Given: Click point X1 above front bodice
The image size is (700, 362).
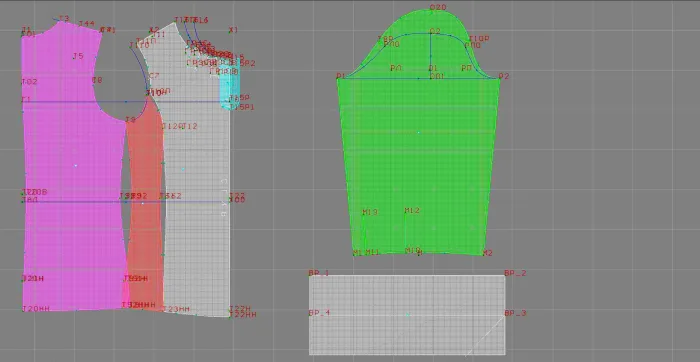Looking at the screenshot, I should 233,30.
